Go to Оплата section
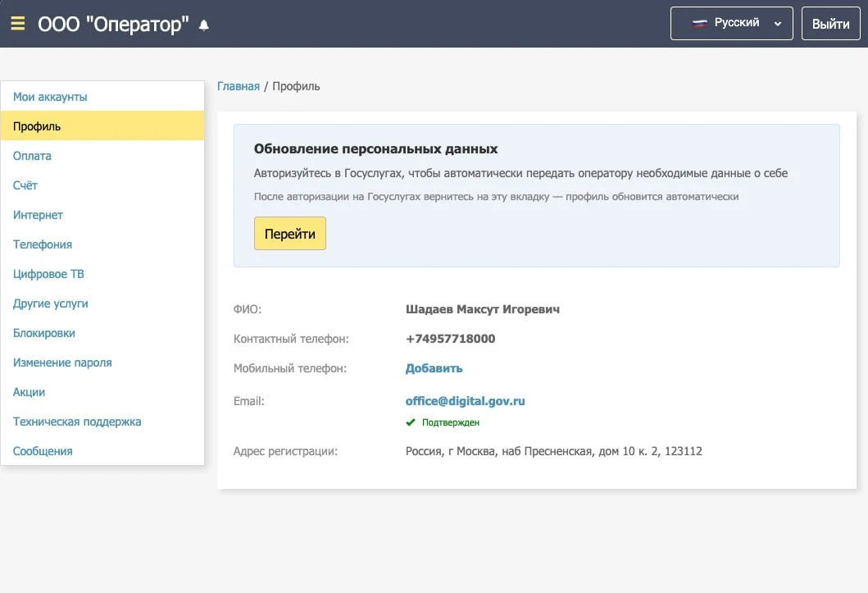The image size is (868, 593). click(x=102, y=156)
